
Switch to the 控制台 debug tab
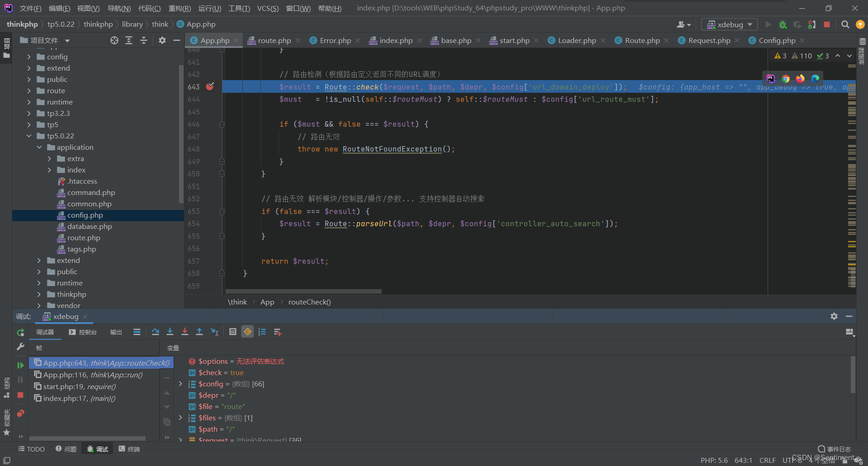[x=83, y=332]
